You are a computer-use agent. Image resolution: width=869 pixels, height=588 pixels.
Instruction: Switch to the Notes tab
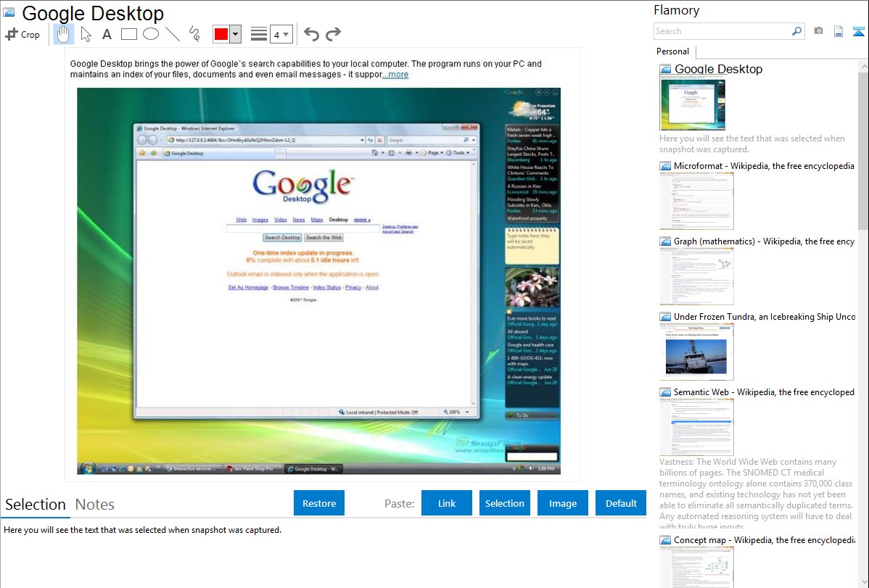point(95,505)
